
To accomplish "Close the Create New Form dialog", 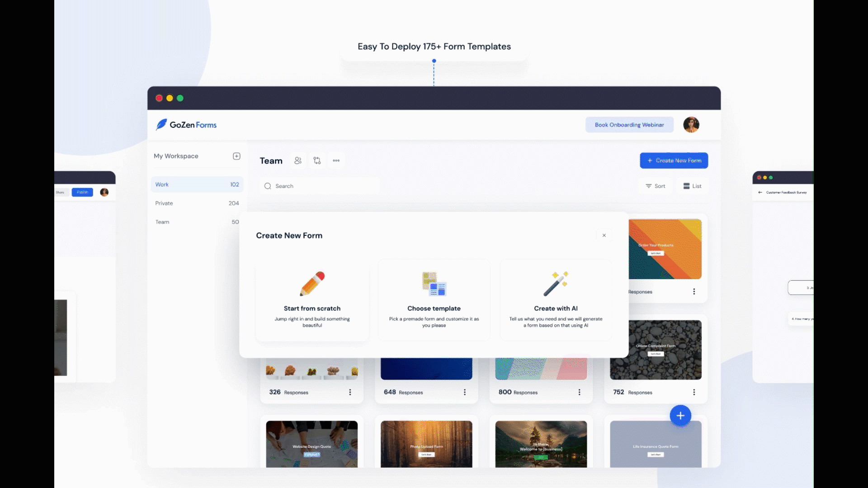I will tap(604, 235).
